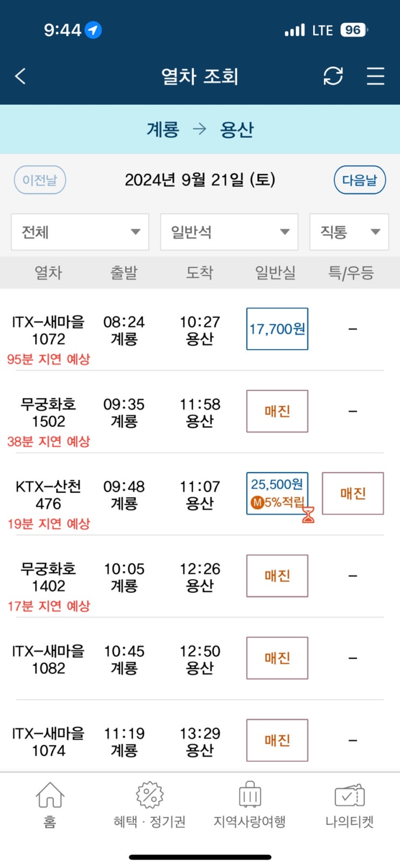
Task: Open 지역사랑여행 luggage icon
Action: (x=250, y=795)
